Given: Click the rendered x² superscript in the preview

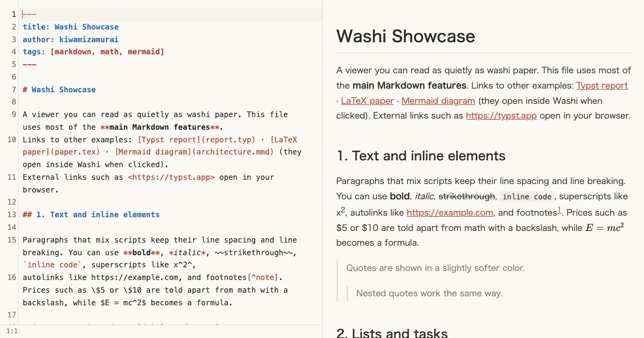Looking at the screenshot, I should (x=341, y=212).
